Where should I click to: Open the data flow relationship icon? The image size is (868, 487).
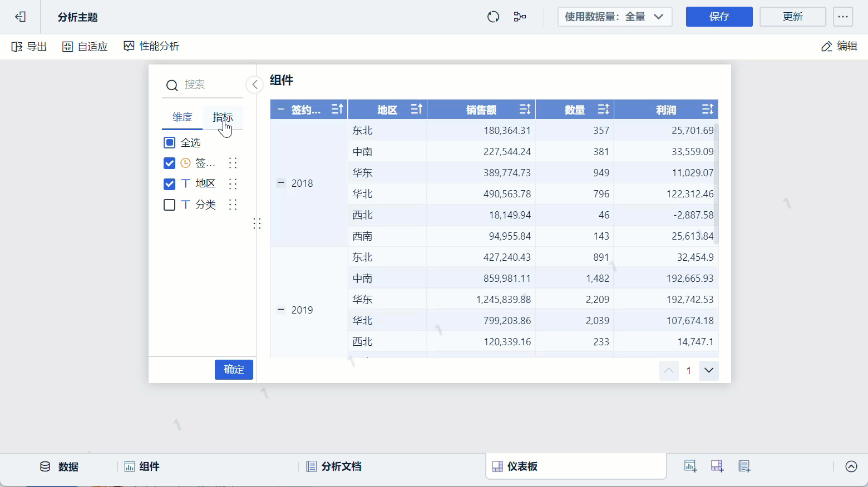click(520, 17)
